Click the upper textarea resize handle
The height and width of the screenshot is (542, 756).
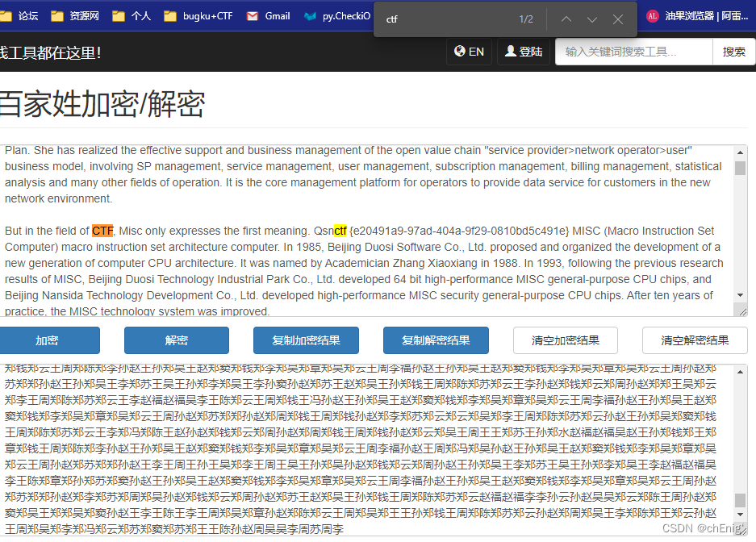coord(742,311)
